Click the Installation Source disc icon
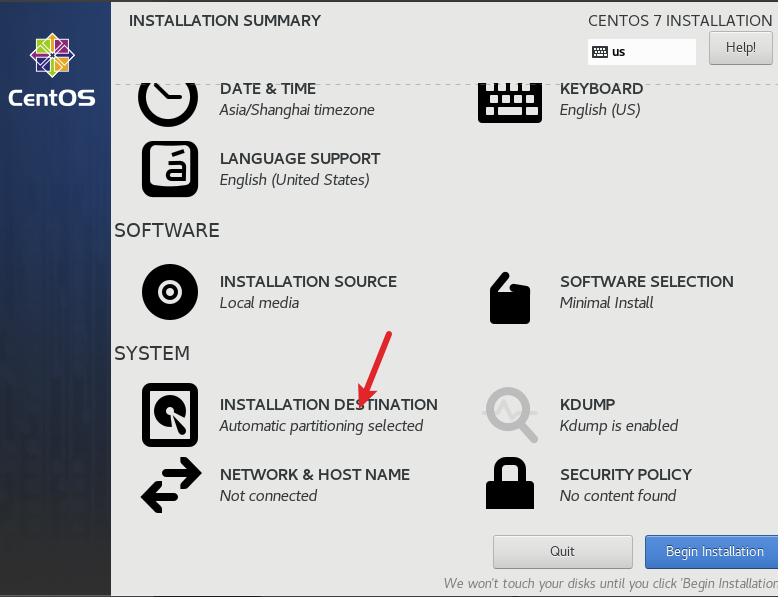 pyautogui.click(x=170, y=292)
